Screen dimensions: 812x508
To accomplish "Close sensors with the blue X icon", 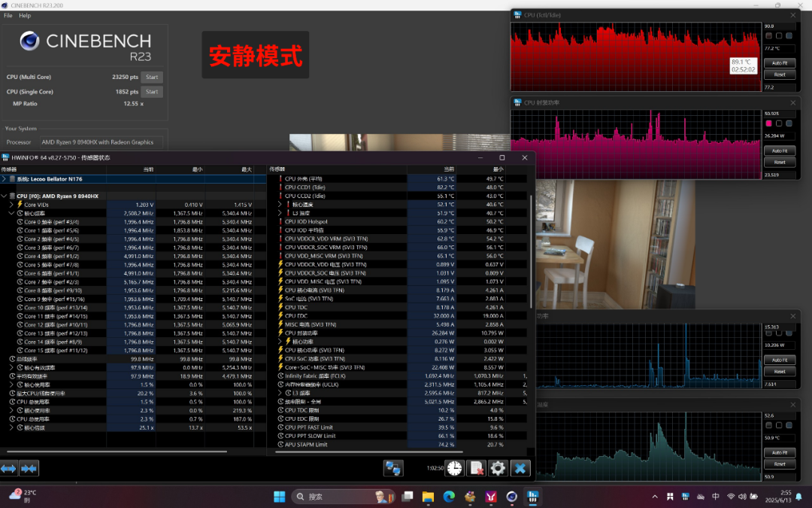I will 520,468.
